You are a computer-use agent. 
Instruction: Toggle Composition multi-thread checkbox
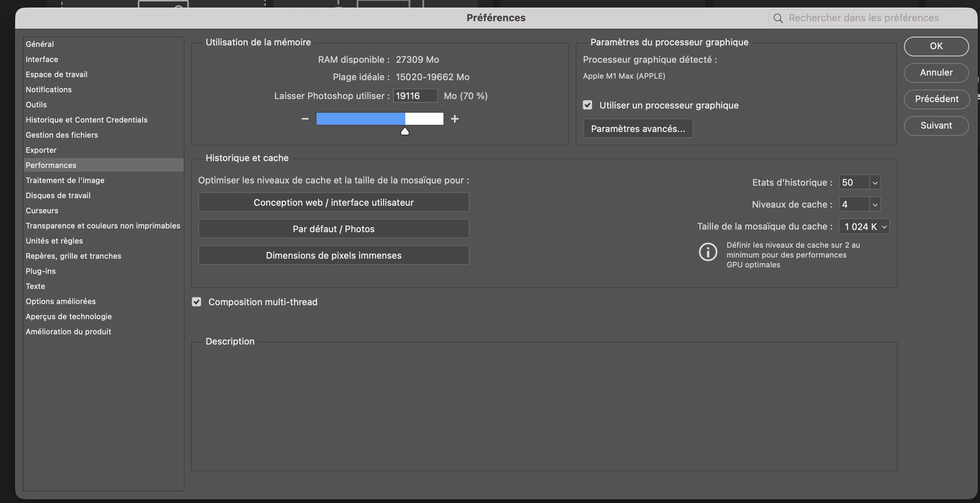point(196,302)
